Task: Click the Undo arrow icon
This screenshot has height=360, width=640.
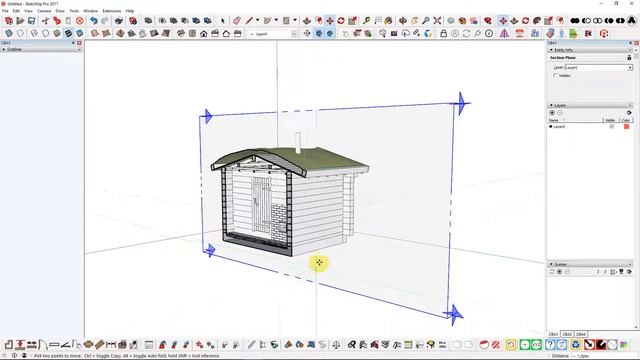Action: 94,20
